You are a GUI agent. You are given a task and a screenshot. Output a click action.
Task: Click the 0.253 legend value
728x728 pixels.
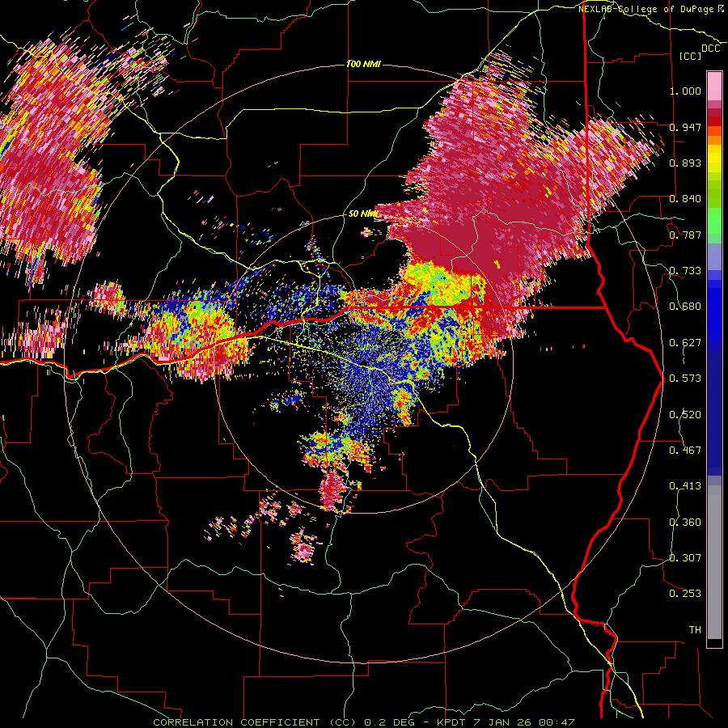pos(685,594)
